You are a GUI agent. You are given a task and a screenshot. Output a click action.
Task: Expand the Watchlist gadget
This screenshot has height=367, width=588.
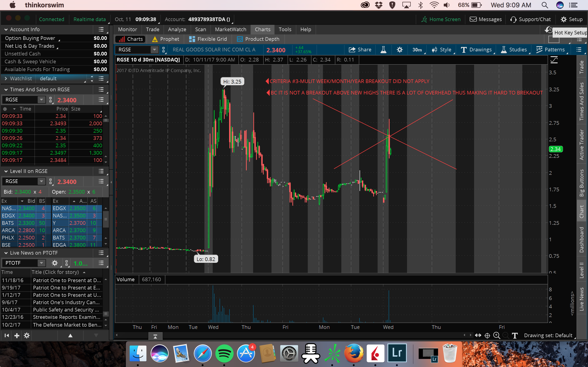(6, 78)
